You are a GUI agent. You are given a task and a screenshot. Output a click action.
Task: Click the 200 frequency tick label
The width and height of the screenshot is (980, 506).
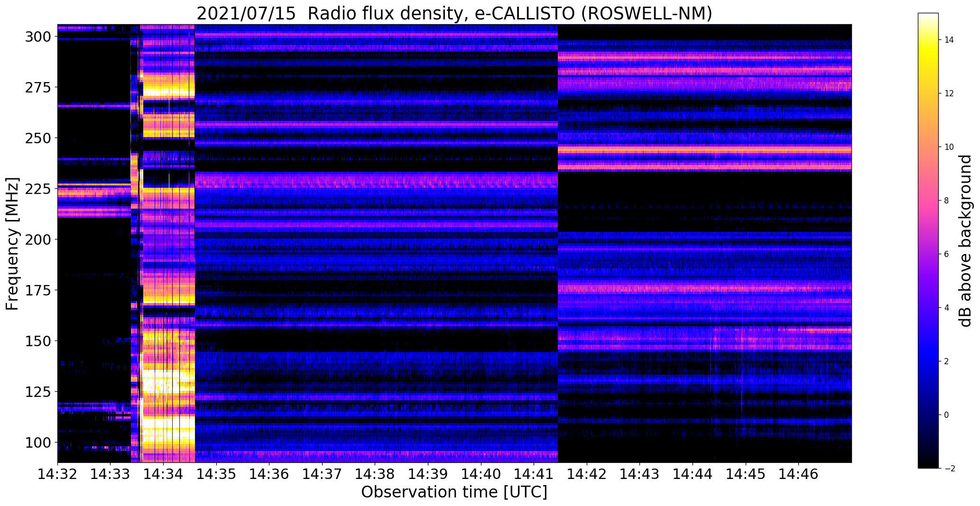(x=38, y=239)
